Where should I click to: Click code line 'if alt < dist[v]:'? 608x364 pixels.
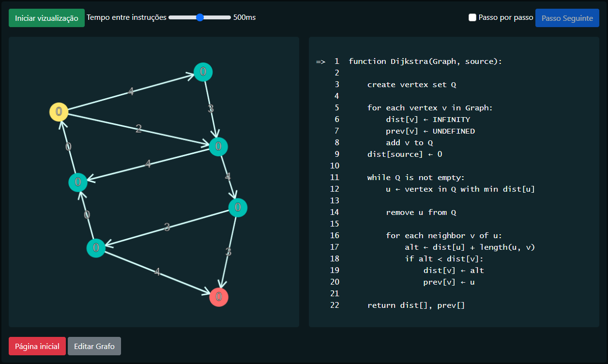444,259
